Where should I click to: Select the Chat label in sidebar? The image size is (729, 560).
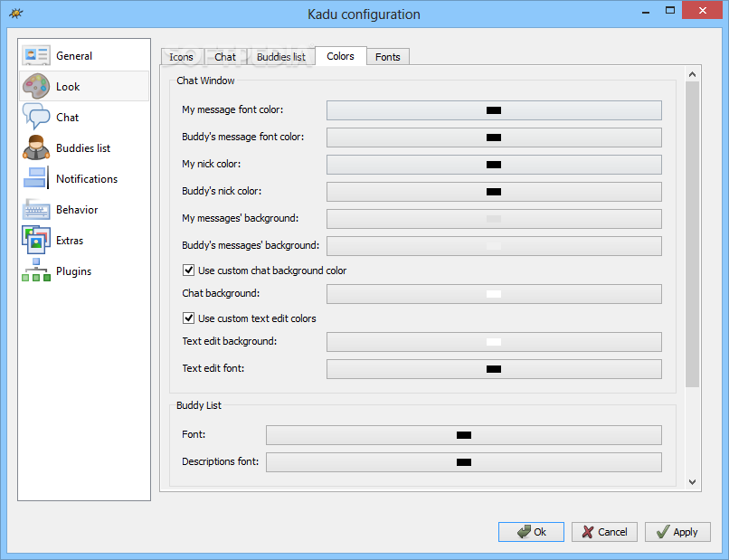68,118
